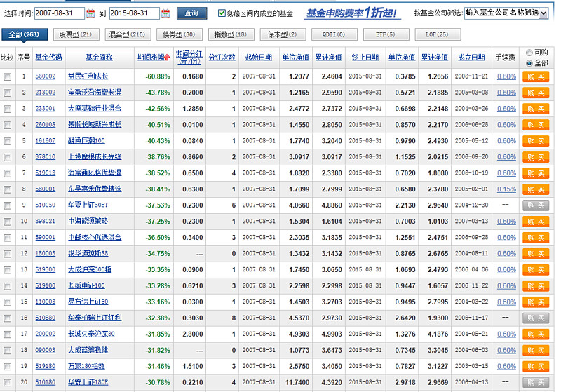Click the grey 购买 button for fund 510050
561x392 pixels.
(x=536, y=205)
